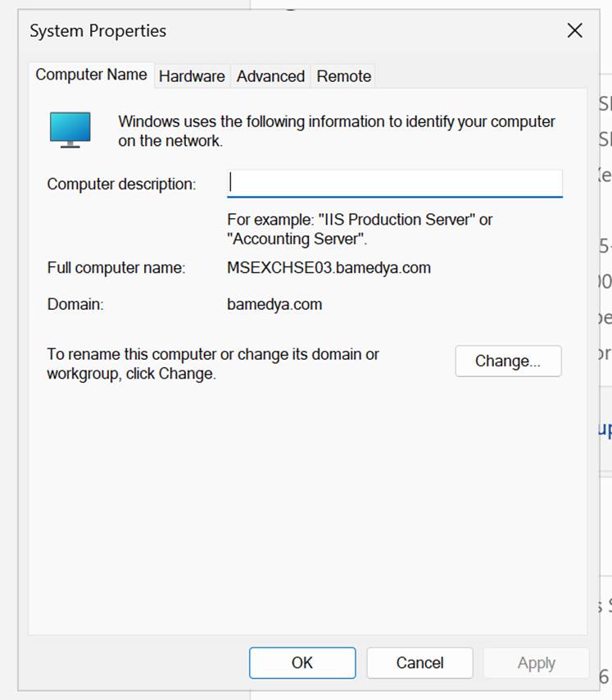Click the "Full computer name:" label
This screenshot has width=612, height=700.
click(x=116, y=268)
